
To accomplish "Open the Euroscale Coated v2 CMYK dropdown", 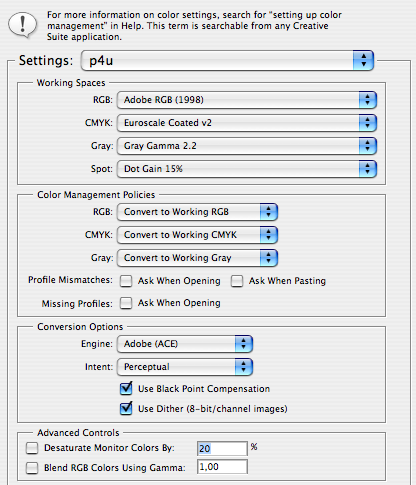I will point(247,123).
